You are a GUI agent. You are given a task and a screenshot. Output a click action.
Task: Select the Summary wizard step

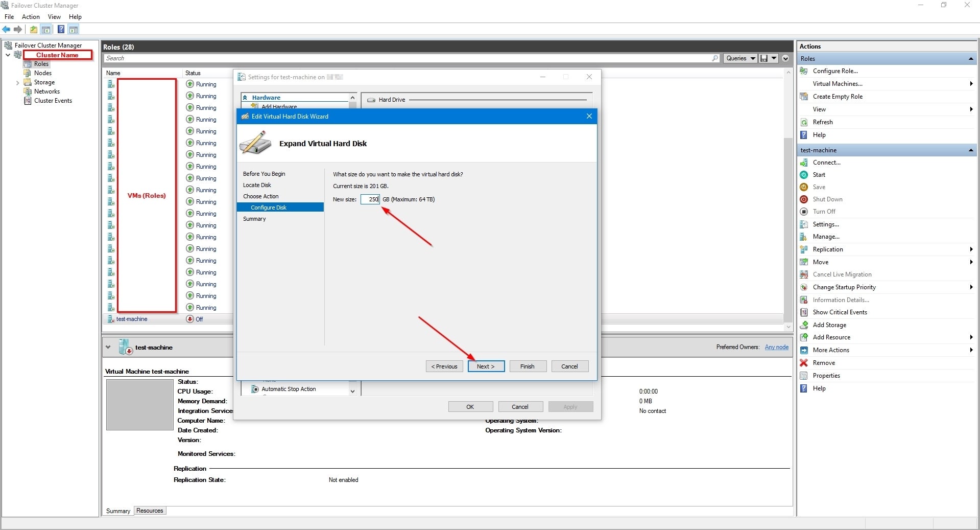[x=254, y=219]
